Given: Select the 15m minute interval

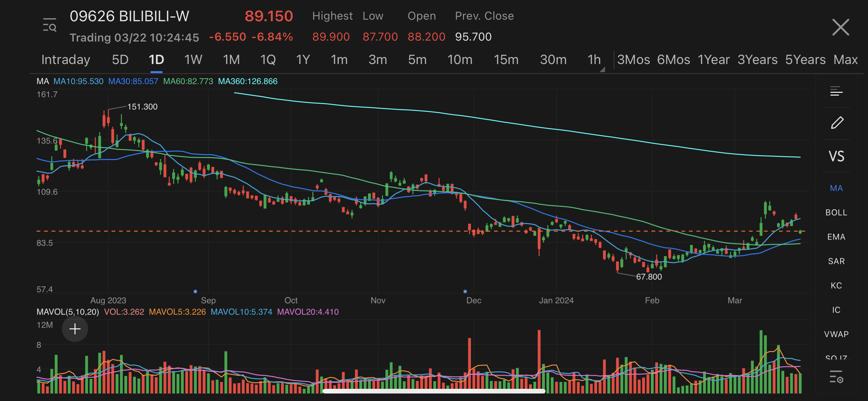Looking at the screenshot, I should tap(506, 60).
